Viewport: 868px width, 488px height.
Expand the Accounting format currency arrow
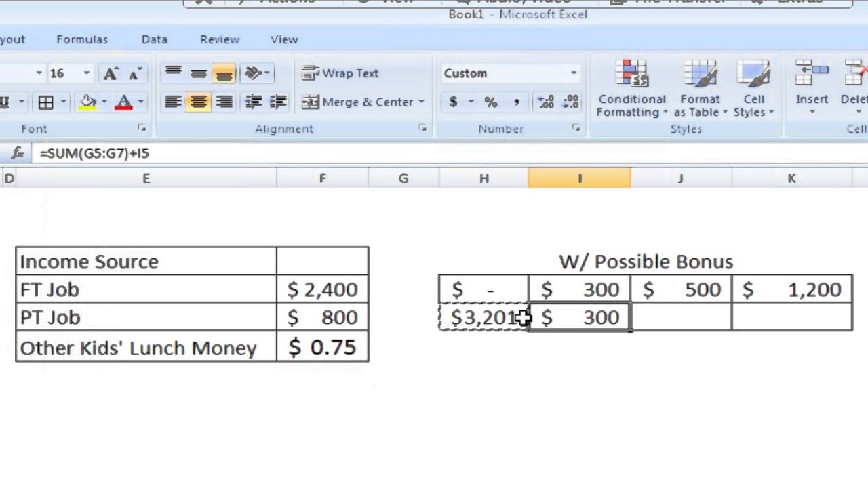click(x=471, y=102)
